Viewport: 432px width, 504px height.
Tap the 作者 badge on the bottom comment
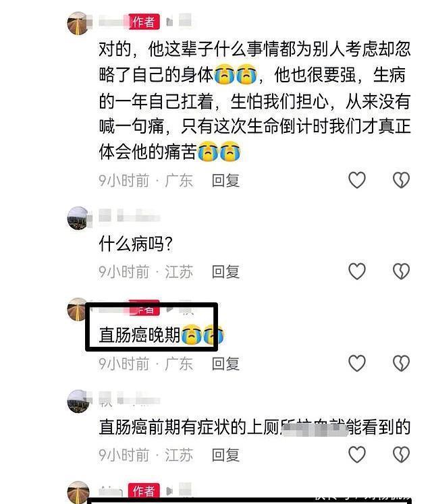(144, 491)
